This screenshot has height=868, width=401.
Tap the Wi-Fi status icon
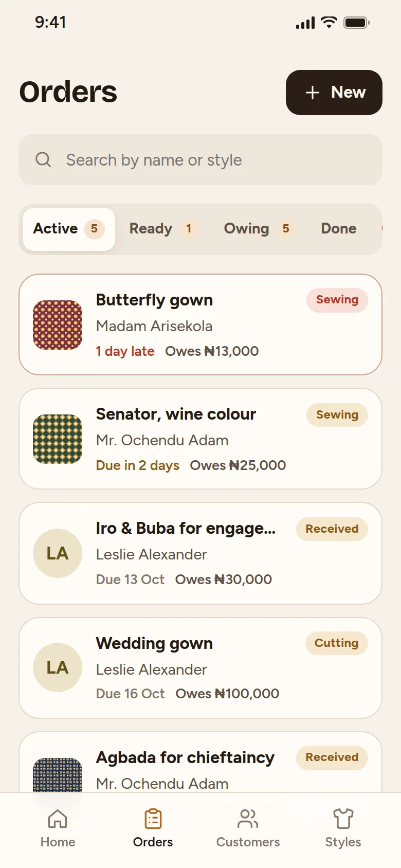[329, 22]
